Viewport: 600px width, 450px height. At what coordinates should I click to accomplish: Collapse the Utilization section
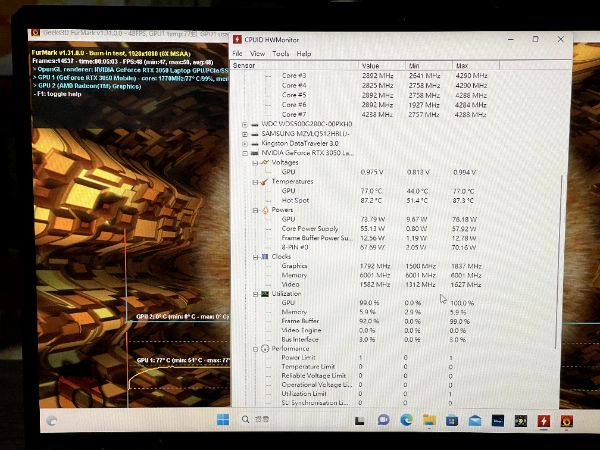coord(255,294)
